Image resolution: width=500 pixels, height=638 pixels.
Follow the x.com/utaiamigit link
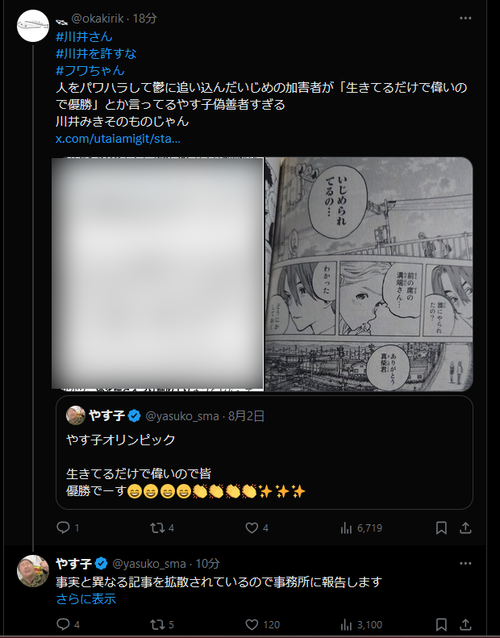118,139
